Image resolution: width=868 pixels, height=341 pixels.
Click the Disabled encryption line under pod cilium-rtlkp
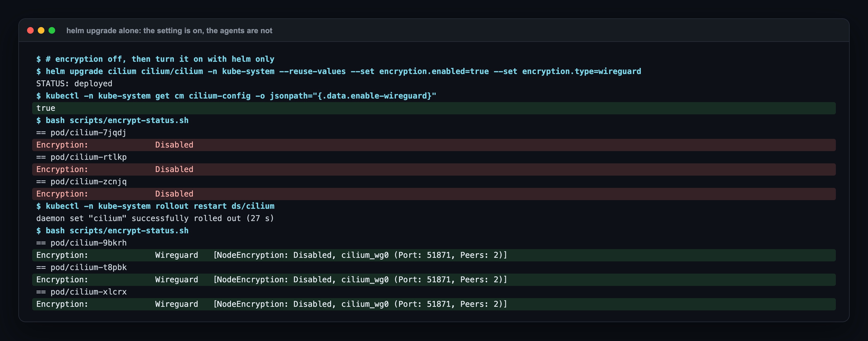(x=434, y=169)
